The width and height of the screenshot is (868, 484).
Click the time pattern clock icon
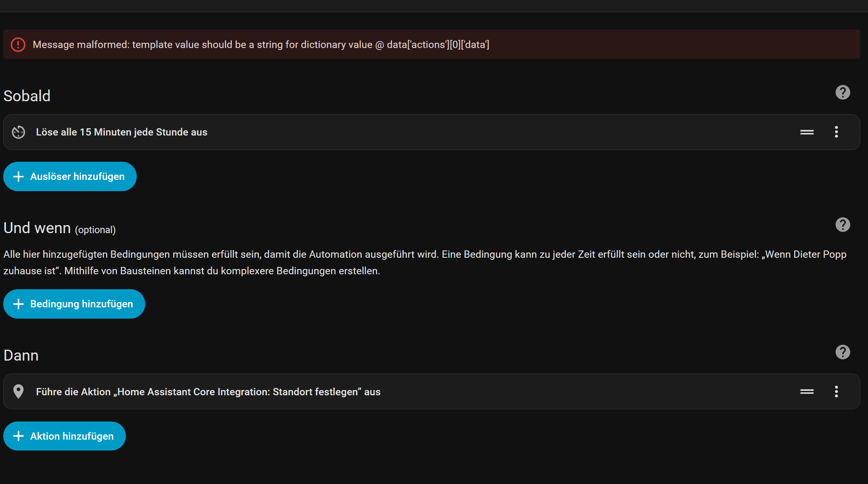pos(19,132)
